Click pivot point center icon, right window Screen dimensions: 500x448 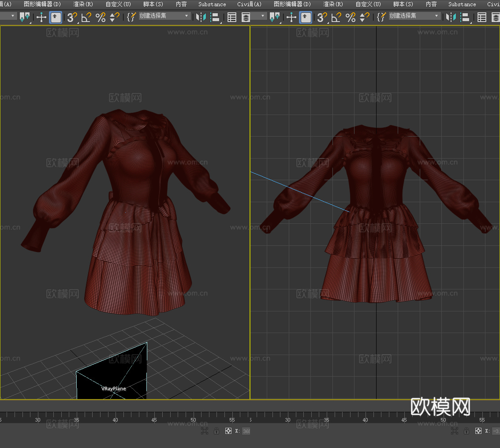275,17
